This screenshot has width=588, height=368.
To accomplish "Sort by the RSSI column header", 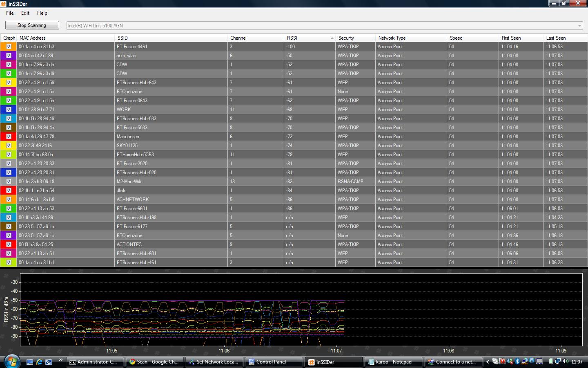I will pyautogui.click(x=310, y=38).
